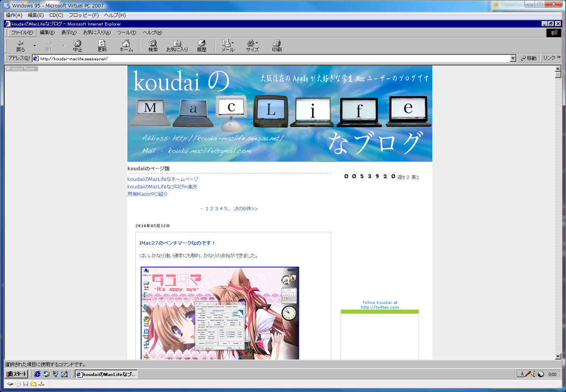The image size is (566, 392).
Task: Click the address bar URL field
Action: [x=274, y=58]
